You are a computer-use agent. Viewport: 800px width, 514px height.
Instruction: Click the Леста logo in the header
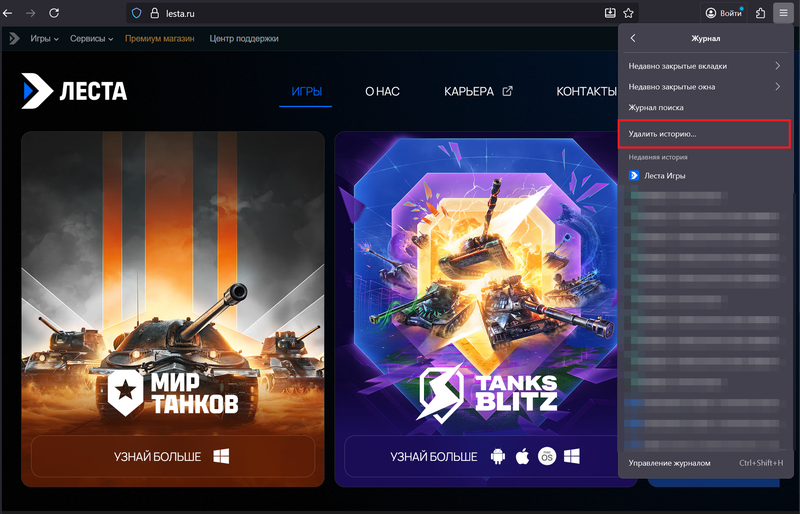point(75,92)
